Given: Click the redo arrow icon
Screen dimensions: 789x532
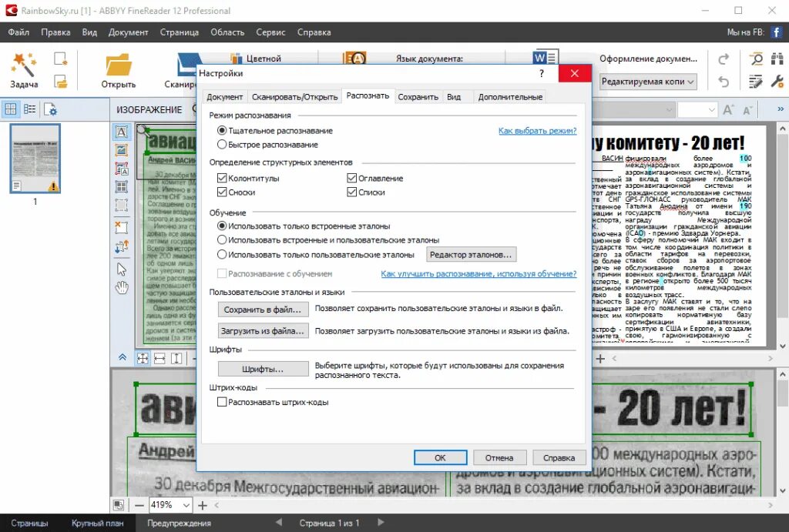Looking at the screenshot, I should point(724,59).
